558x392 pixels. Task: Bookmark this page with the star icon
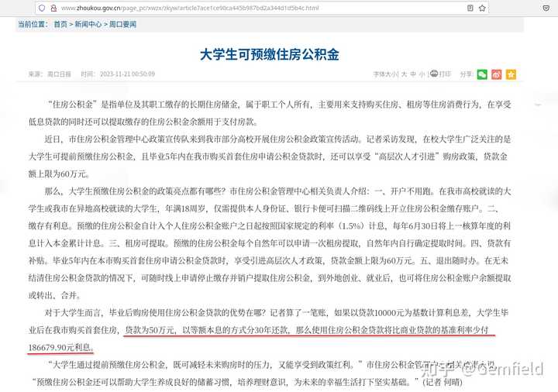coord(482,8)
